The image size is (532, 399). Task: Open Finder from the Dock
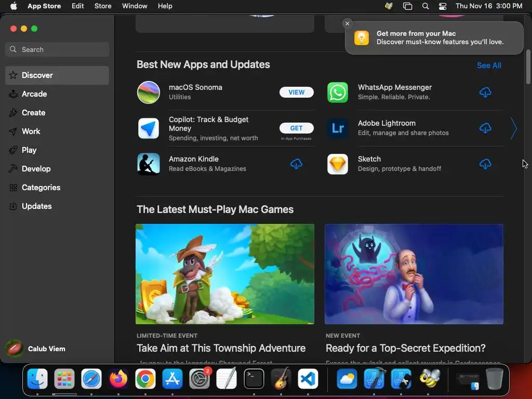37,379
